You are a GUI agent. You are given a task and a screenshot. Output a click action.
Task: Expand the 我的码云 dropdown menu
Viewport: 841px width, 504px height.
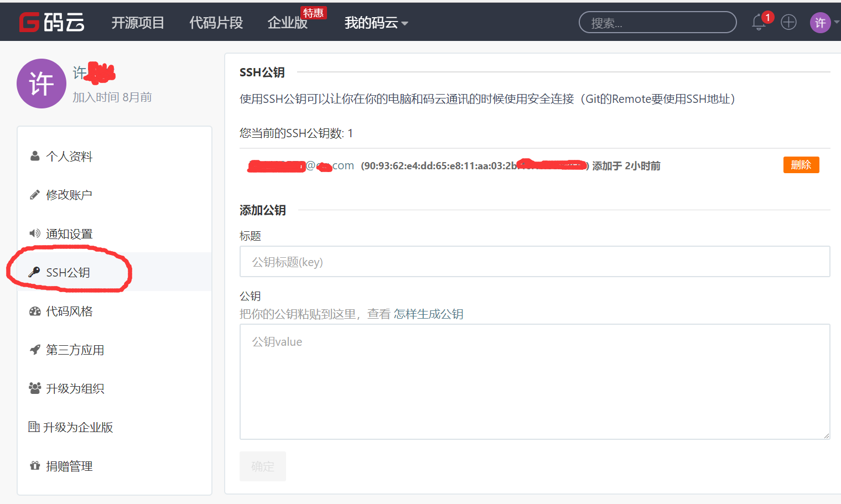[376, 23]
